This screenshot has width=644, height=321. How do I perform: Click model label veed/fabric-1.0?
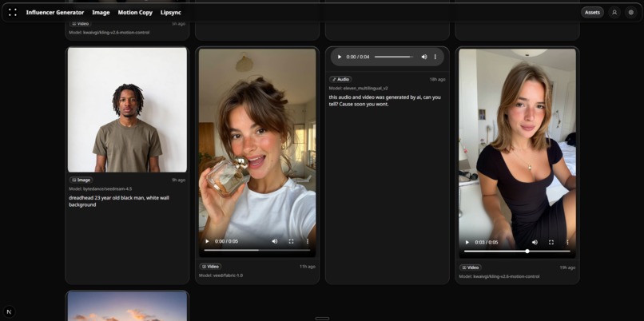click(221, 275)
